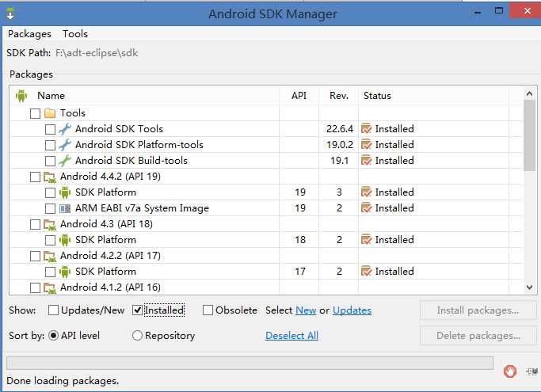Image resolution: width=541 pixels, height=392 pixels.
Task: Click installed status icon for ARM EABI System Image
Action: pos(367,208)
